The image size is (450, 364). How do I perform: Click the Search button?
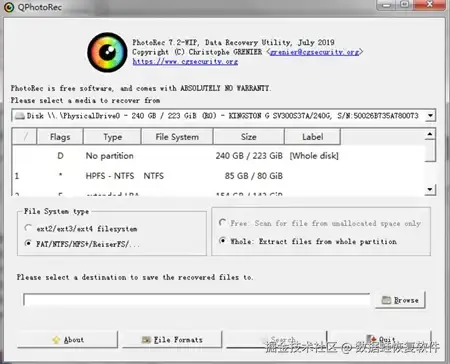coord(276,340)
